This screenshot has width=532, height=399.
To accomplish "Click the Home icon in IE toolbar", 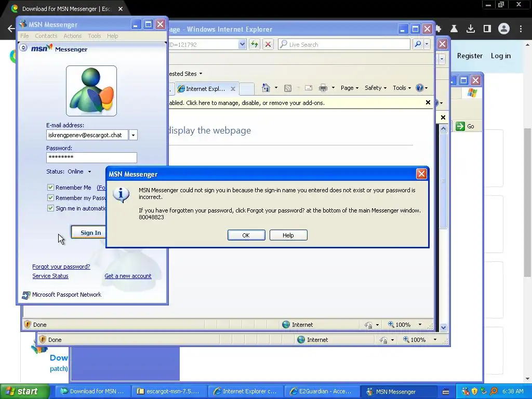I will [265, 88].
